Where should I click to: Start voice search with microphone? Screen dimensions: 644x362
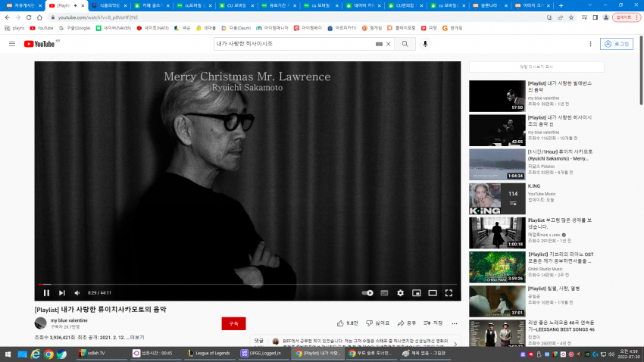(x=425, y=44)
